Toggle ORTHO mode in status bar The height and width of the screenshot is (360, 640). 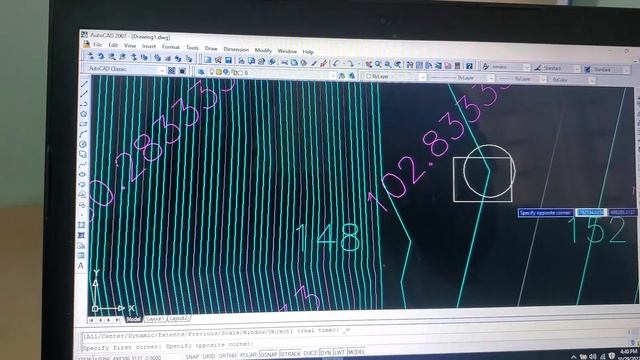coord(227,355)
